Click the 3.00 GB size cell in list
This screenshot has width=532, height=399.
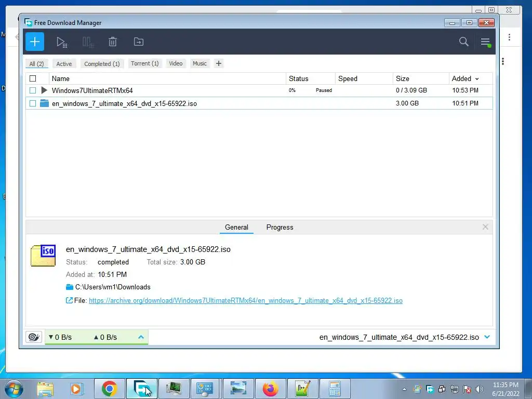coord(407,103)
